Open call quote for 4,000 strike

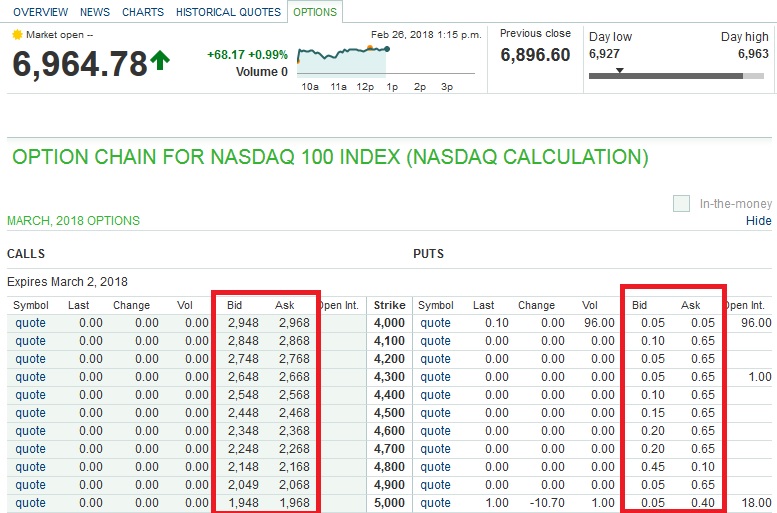30,323
